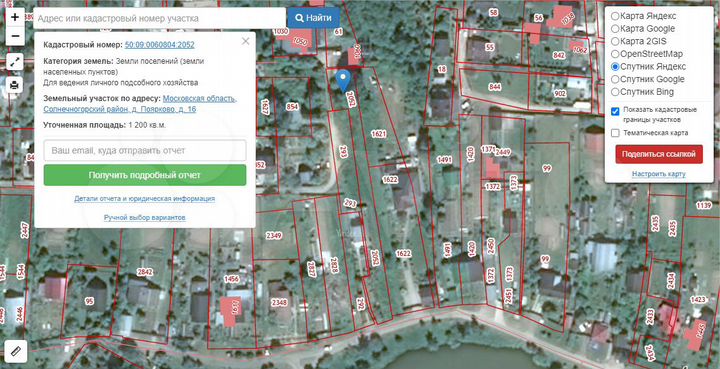Focus the email input for report
The height and width of the screenshot is (369, 720).
tap(145, 150)
